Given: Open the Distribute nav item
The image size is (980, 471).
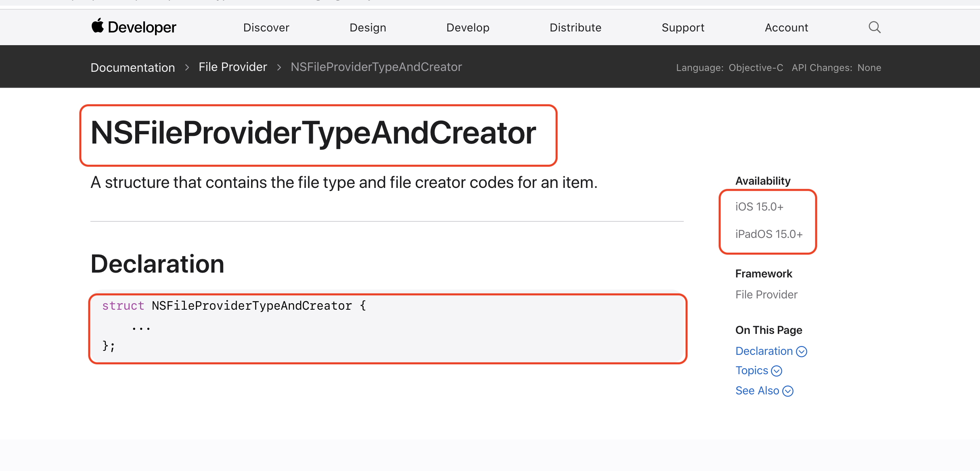Looking at the screenshot, I should tap(575, 27).
